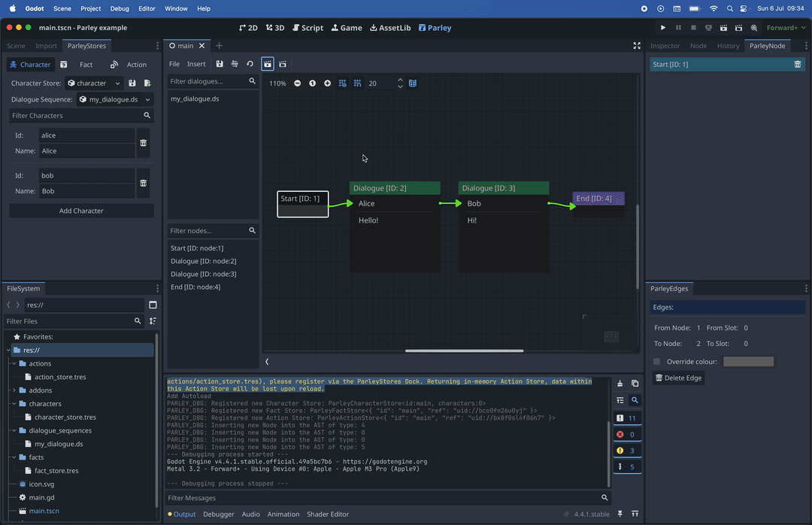Click the trash icon on Start [ID: 1]
Image resolution: width=812 pixels, height=525 pixels.
point(798,65)
